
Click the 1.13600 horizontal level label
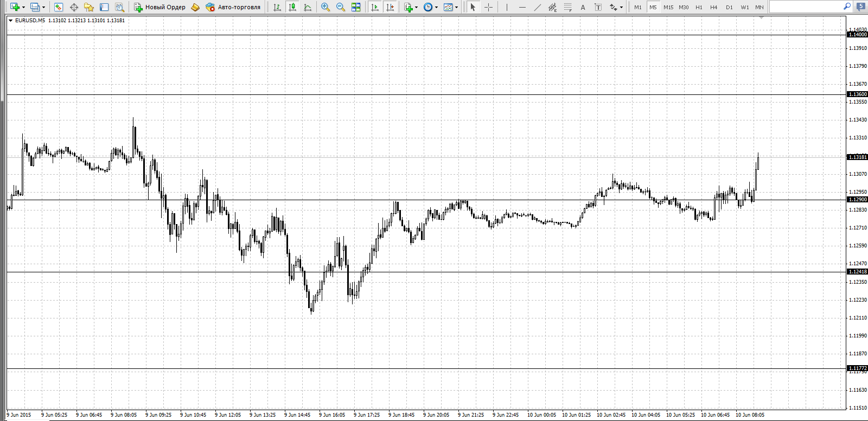(857, 94)
